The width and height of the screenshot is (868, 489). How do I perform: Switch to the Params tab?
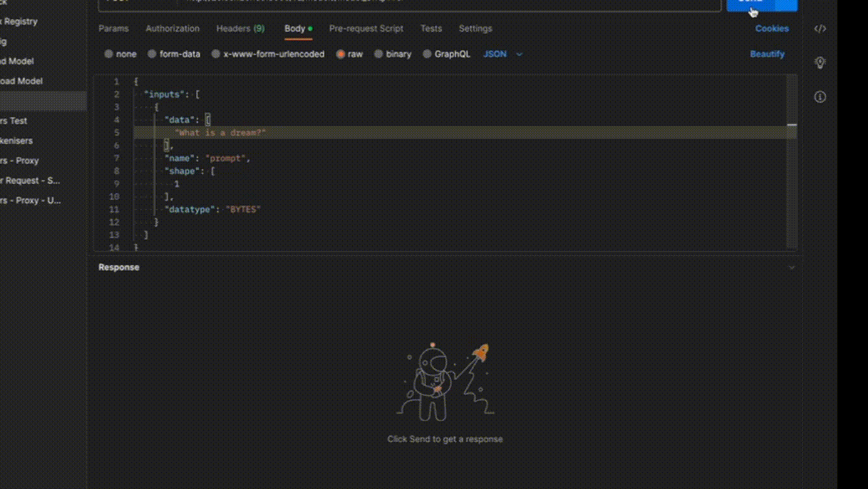113,29
